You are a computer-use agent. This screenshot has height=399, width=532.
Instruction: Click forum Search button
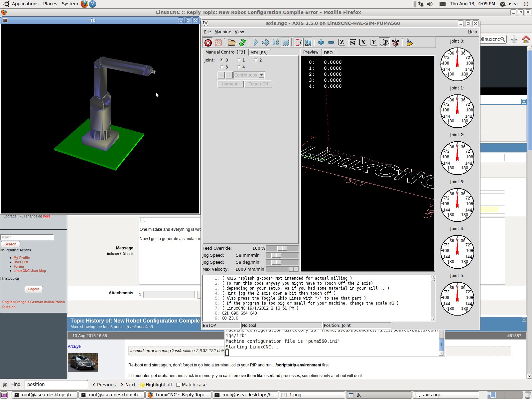(10, 244)
